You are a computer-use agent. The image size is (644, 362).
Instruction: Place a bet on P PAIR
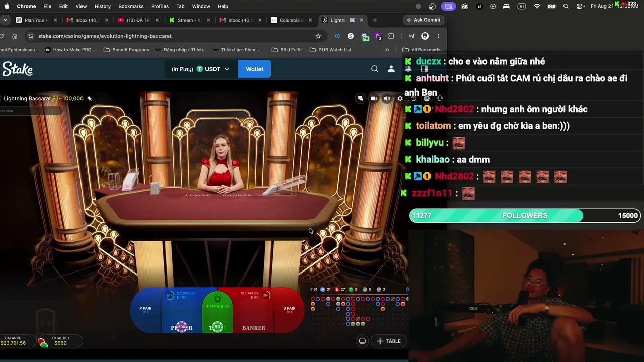tap(145, 310)
